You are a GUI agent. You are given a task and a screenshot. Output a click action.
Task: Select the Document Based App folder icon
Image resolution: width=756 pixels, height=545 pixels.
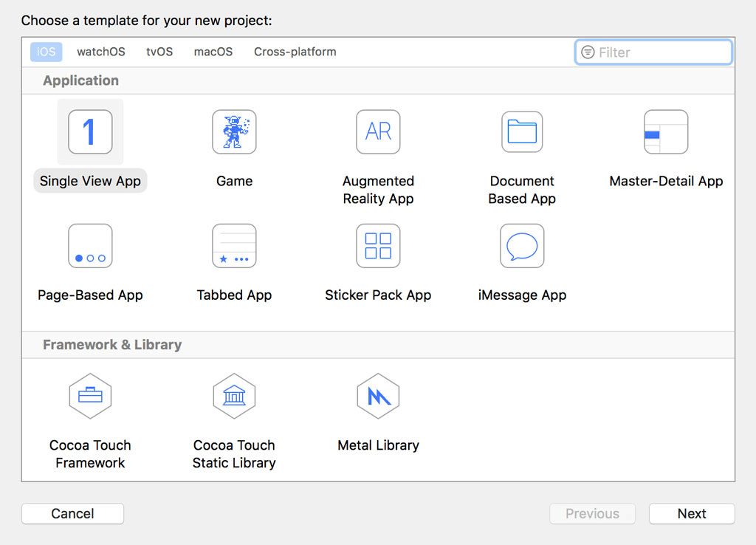point(522,131)
